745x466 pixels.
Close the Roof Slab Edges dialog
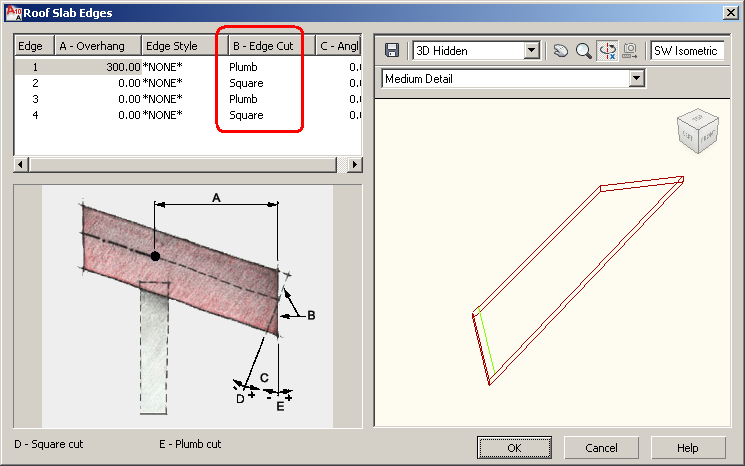pos(727,12)
